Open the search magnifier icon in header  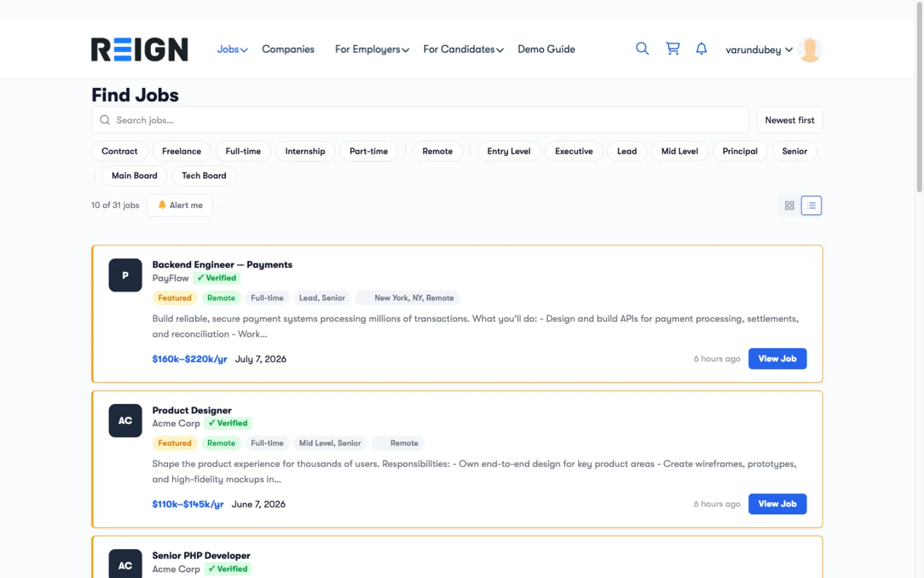(642, 49)
